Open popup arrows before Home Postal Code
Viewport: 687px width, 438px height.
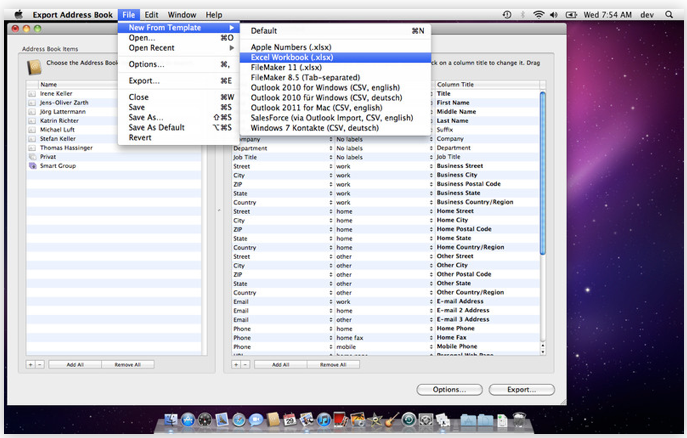coord(431,229)
